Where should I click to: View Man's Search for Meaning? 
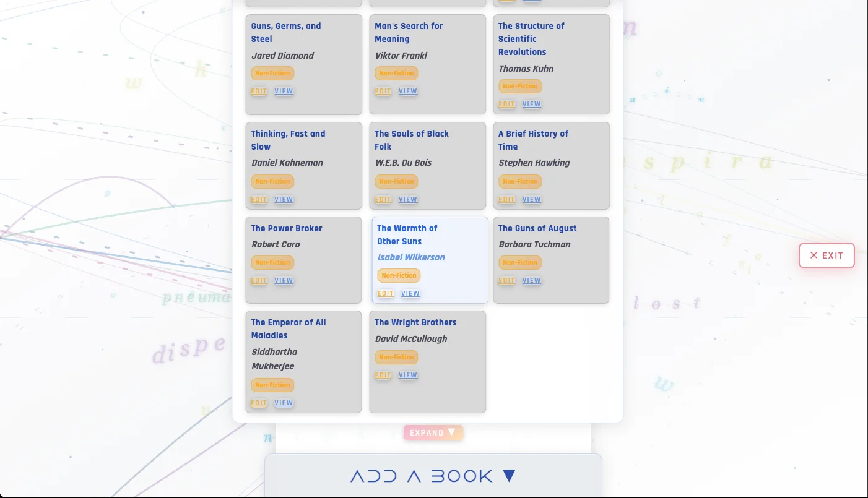[407, 91]
